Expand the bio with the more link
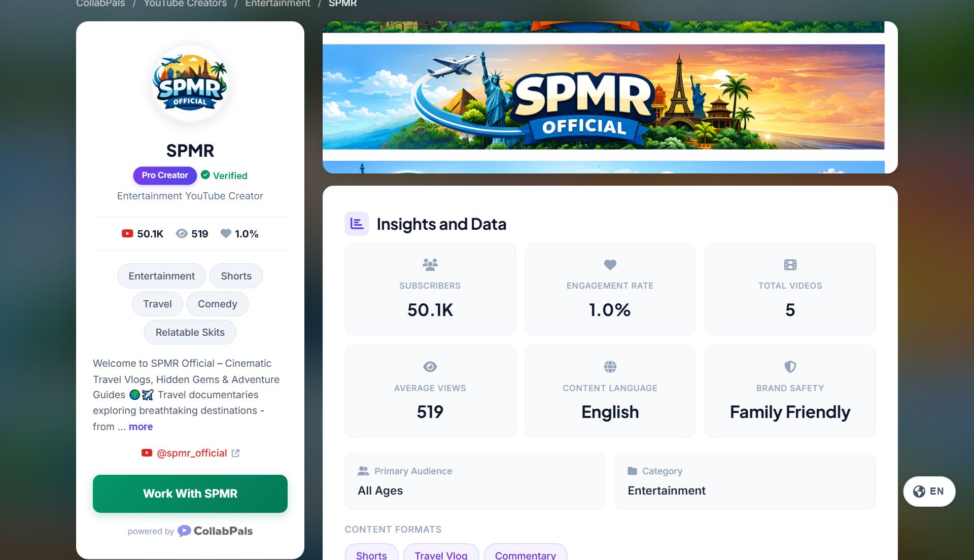 click(141, 427)
